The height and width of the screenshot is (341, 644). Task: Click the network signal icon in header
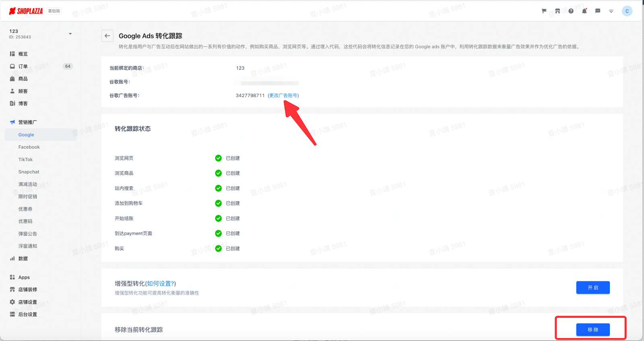[611, 11]
